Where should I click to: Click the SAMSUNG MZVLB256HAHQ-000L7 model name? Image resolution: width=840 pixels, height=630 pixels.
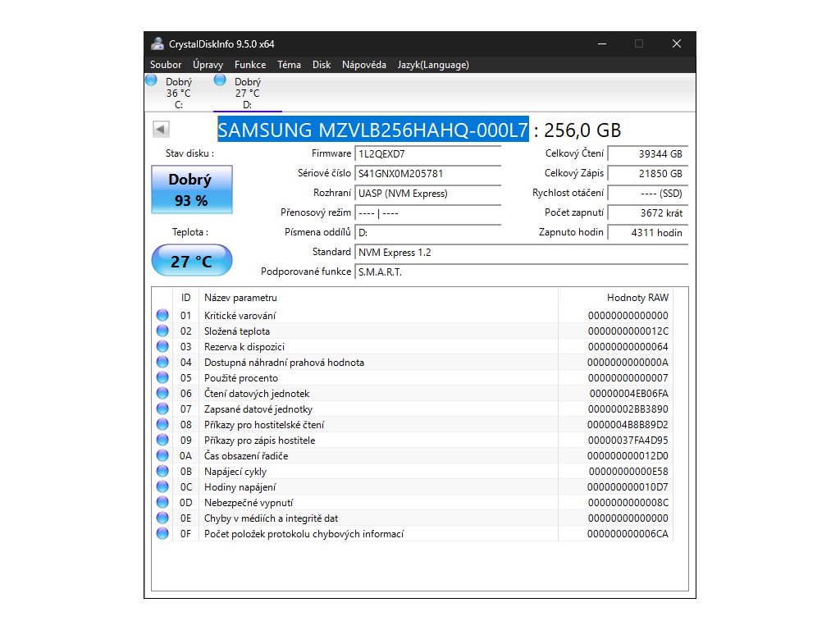(x=373, y=130)
